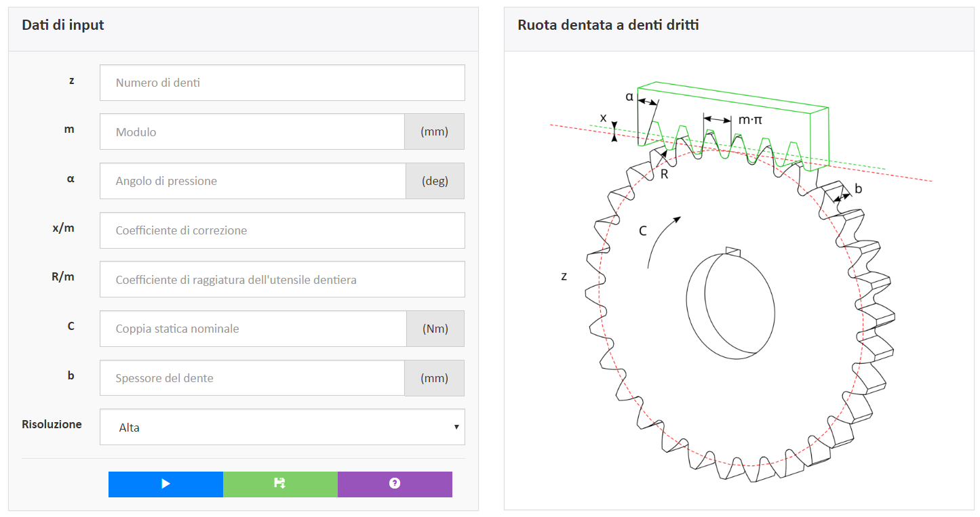Viewport: 980px width, 517px height.
Task: Focus the Coefficiente di raggiatura dell'utensile field
Action: (282, 279)
